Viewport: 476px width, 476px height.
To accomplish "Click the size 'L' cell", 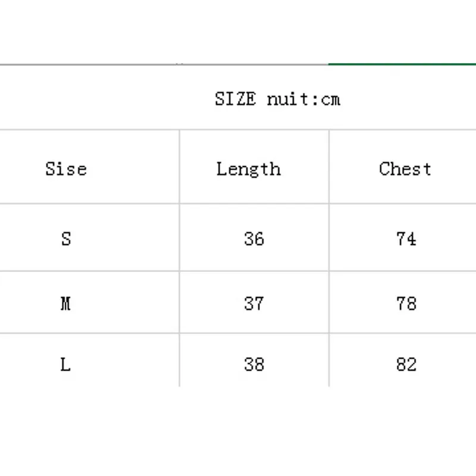I will tap(90, 361).
